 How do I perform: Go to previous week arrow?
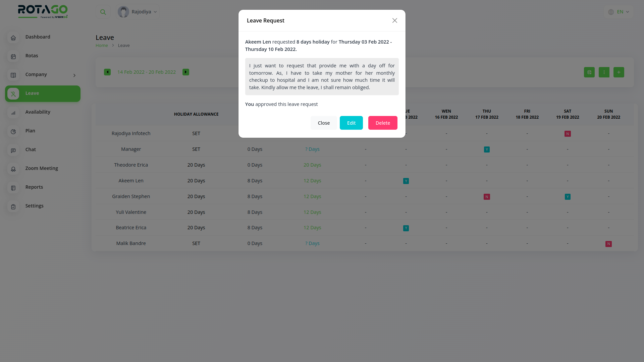click(x=107, y=72)
